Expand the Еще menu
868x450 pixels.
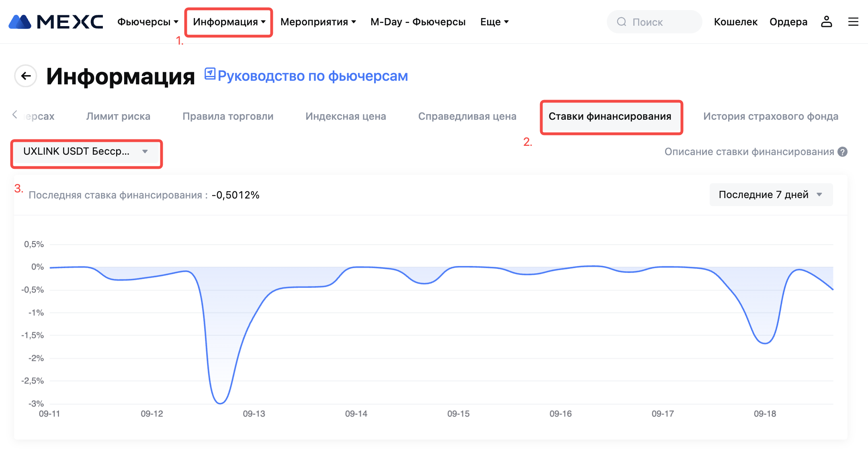pyautogui.click(x=494, y=22)
